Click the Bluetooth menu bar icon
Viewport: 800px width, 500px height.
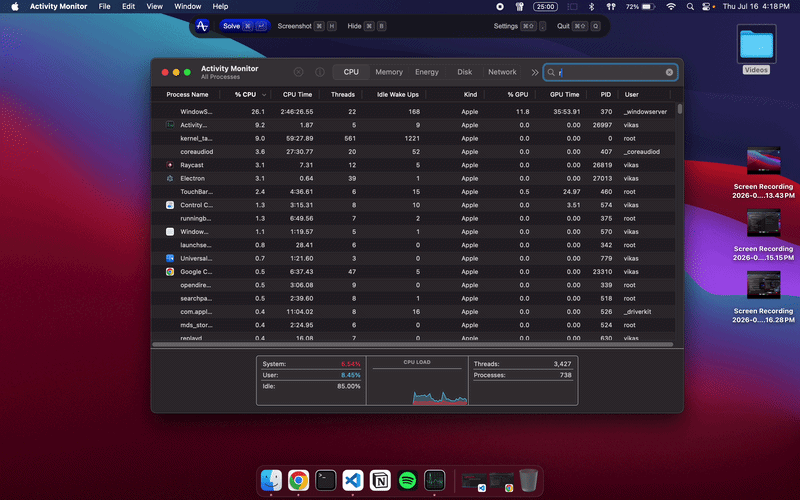pyautogui.click(x=591, y=7)
